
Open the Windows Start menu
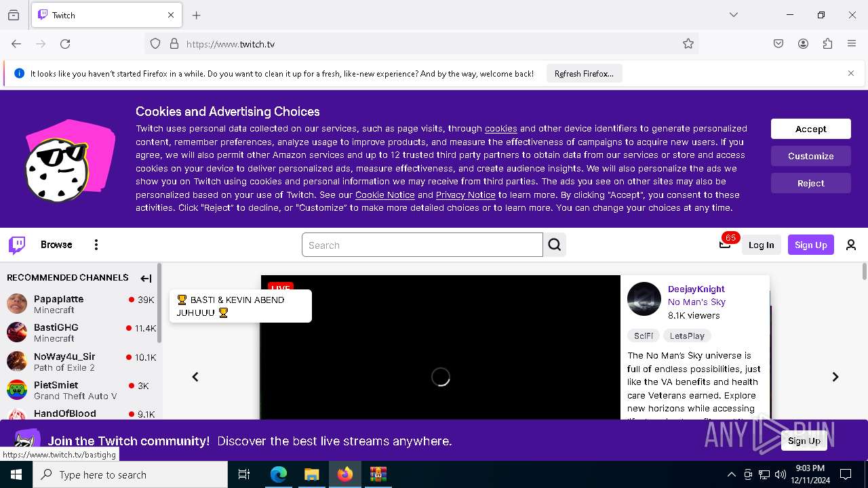click(16, 474)
